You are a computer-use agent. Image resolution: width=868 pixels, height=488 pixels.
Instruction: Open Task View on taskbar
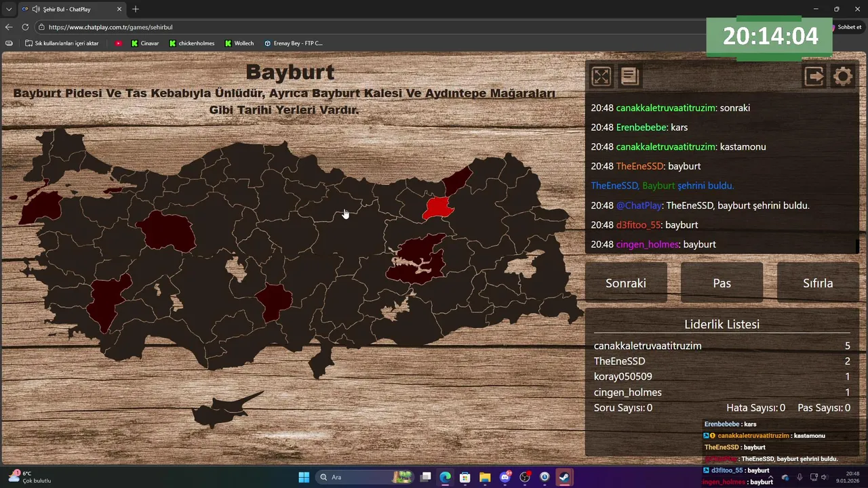(x=426, y=477)
